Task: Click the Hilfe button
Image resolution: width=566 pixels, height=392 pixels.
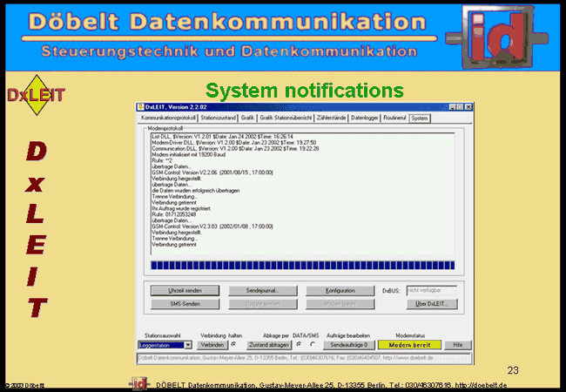Action: (x=458, y=345)
